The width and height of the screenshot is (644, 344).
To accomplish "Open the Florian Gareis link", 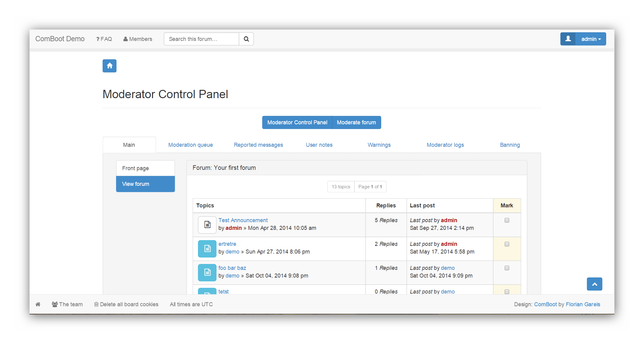I will (583, 304).
